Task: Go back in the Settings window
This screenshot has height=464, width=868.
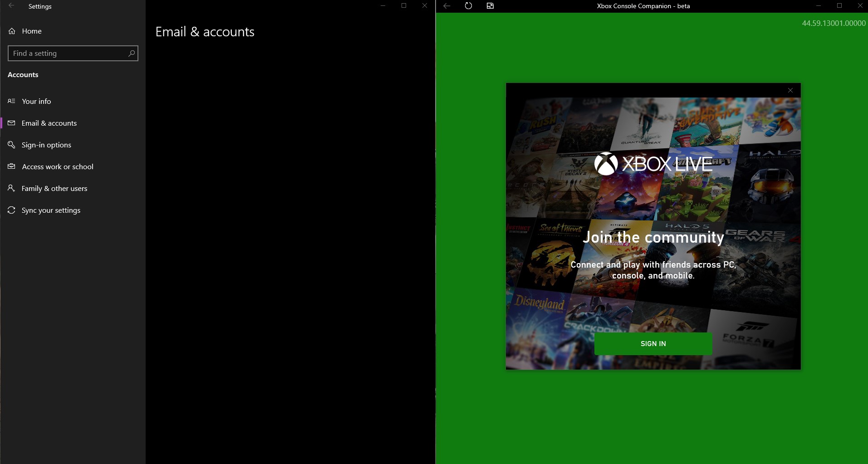Action: pos(11,6)
